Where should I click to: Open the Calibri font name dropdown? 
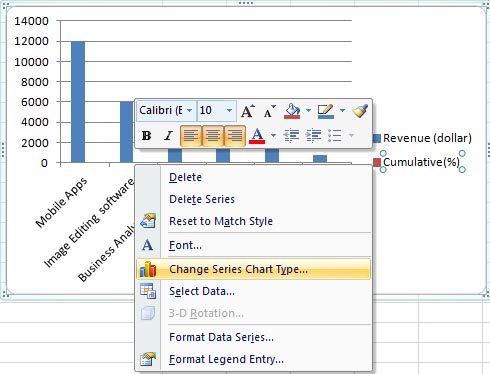190,110
